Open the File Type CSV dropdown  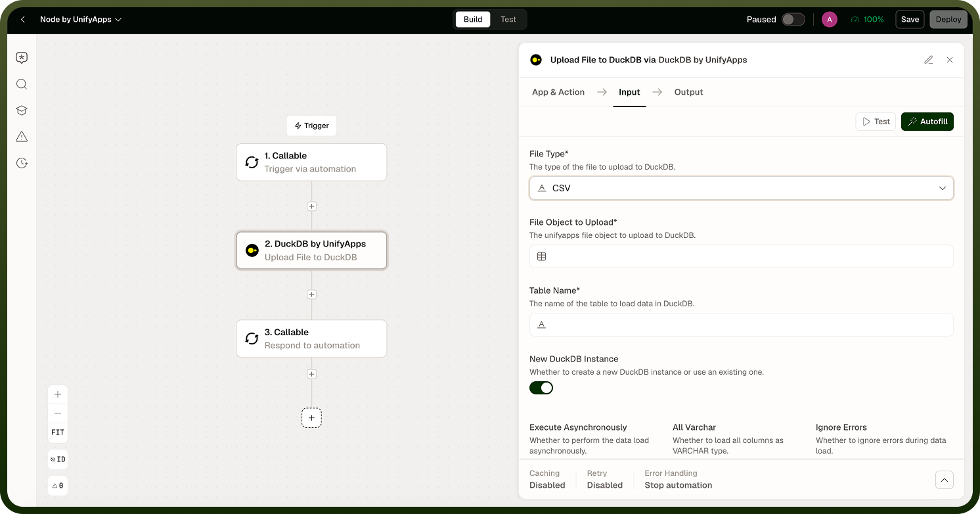coord(742,188)
